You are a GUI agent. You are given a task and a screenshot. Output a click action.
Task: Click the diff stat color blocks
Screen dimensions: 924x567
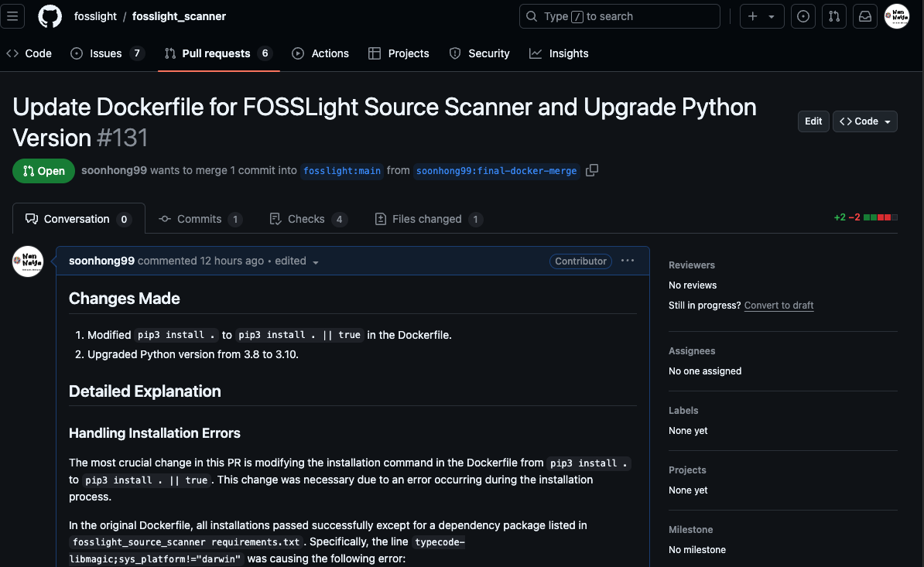tap(881, 218)
